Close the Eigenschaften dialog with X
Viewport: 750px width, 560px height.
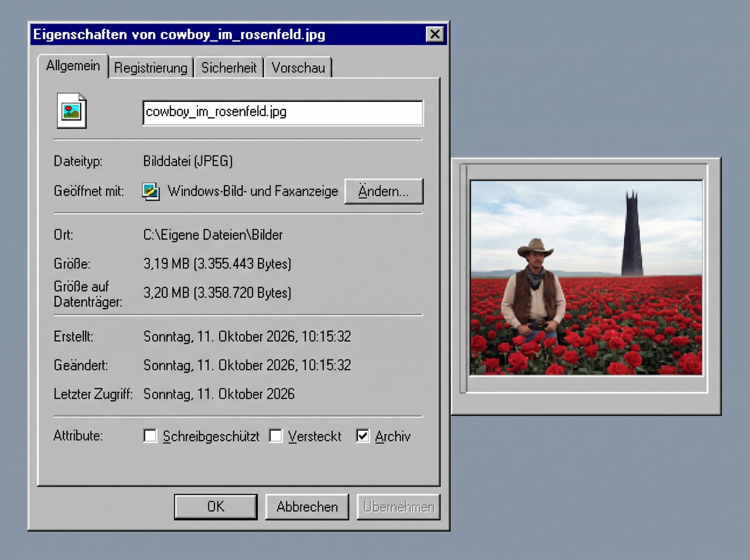click(x=435, y=34)
